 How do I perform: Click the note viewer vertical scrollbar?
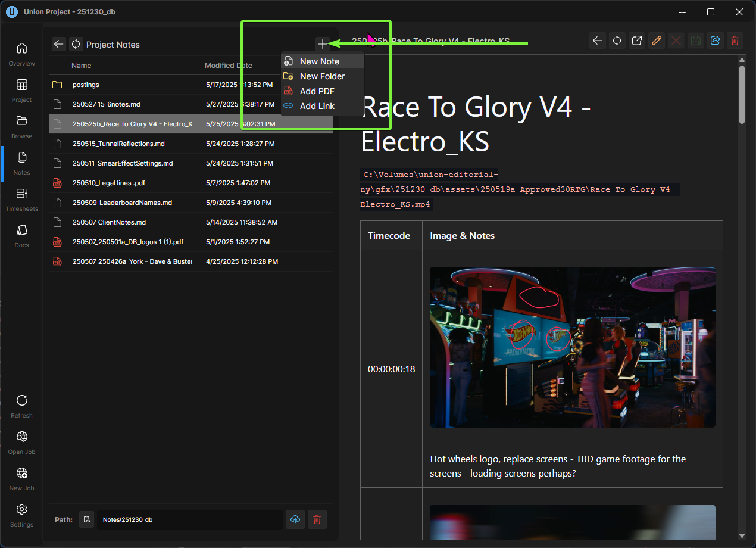[742, 94]
